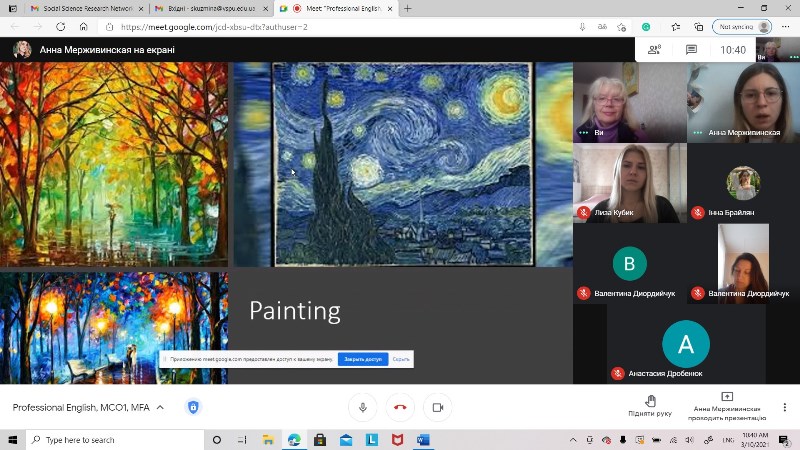This screenshot has height=450, width=800.
Task: Open a new browser tab
Action: coord(408,9)
